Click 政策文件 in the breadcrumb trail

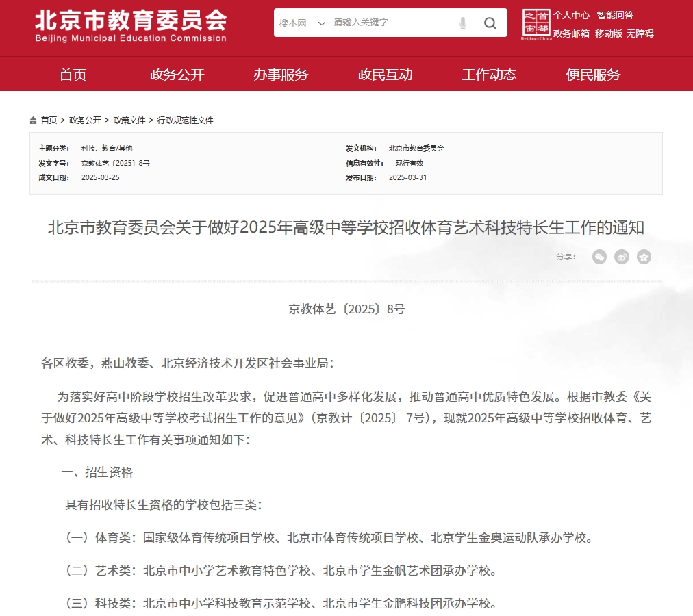pos(129,120)
